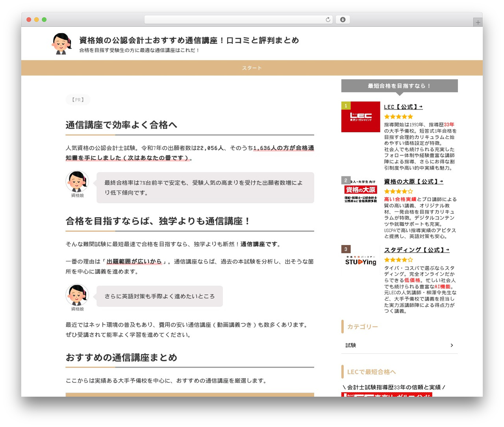The height and width of the screenshot is (427, 504).
Task: Click the number 1 rank badge on LEC
Action: [346, 106]
